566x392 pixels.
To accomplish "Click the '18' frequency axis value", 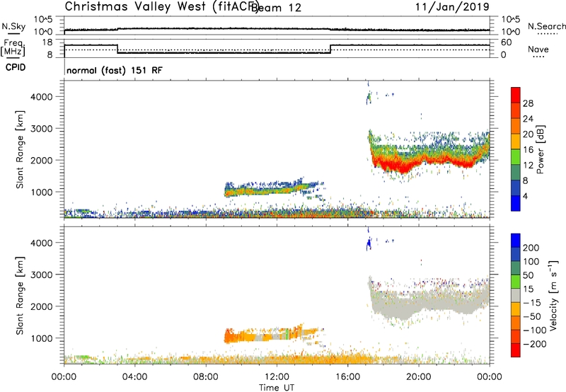I will pyautogui.click(x=47, y=42).
